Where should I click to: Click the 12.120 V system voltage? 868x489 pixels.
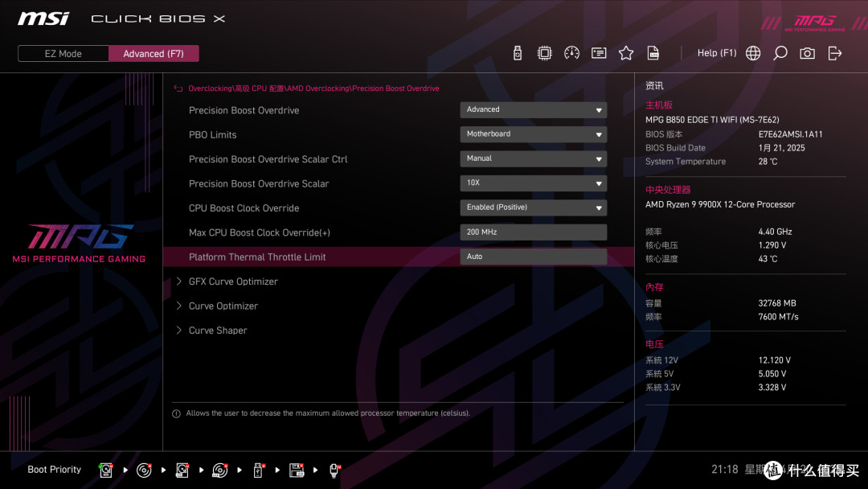(774, 360)
